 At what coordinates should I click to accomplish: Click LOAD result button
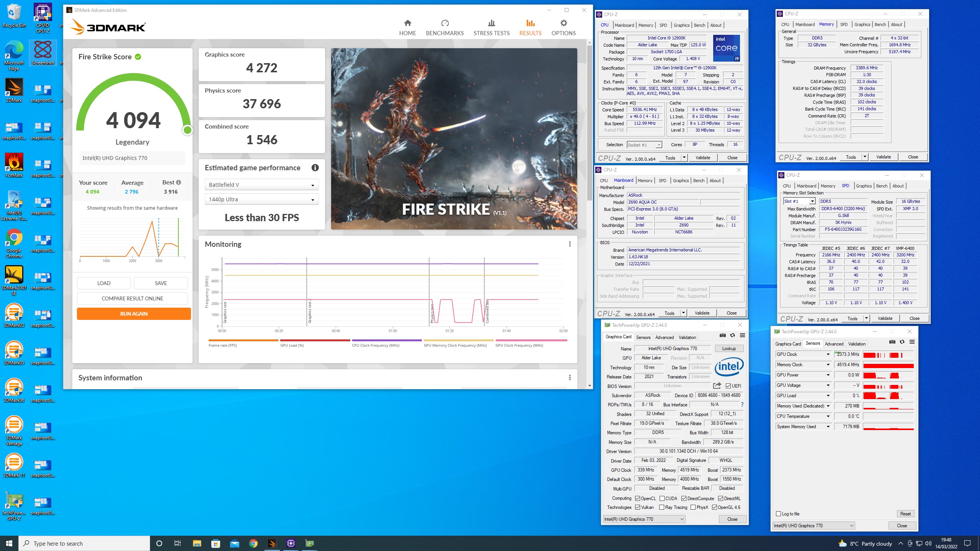coord(104,283)
